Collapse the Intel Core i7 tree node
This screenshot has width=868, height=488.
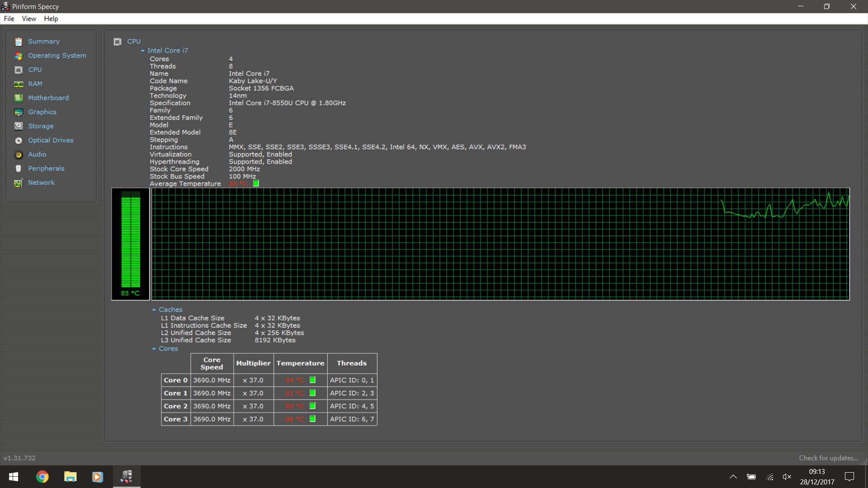143,51
